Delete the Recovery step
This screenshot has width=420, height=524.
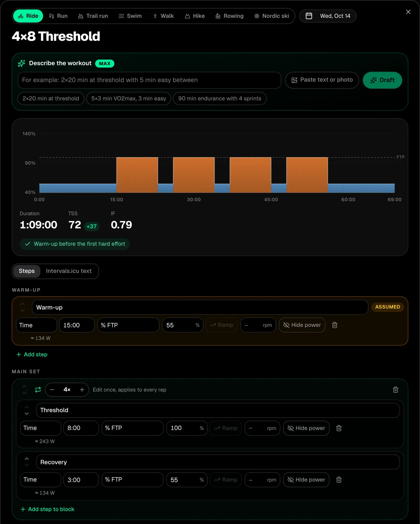(x=339, y=480)
